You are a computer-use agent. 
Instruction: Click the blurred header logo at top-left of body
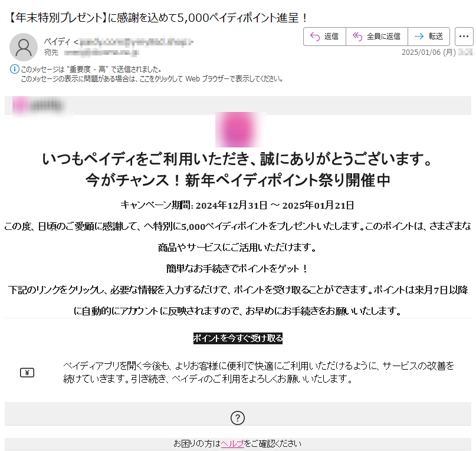[38, 106]
